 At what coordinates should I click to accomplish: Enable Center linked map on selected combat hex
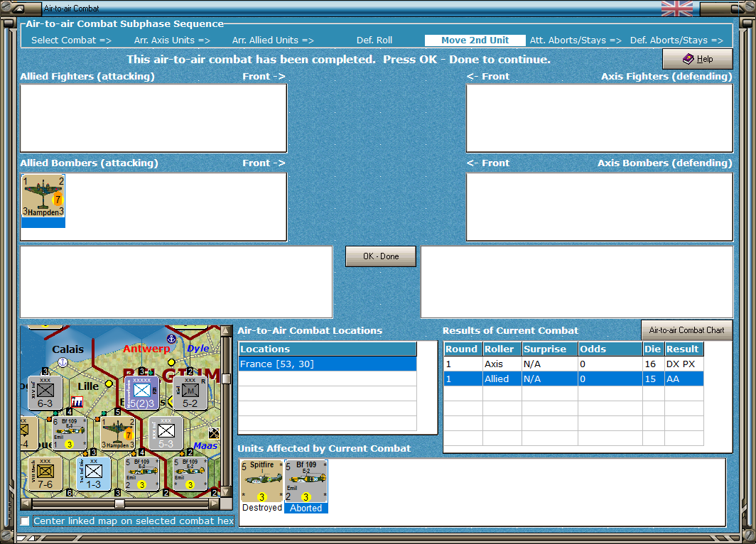tap(25, 521)
